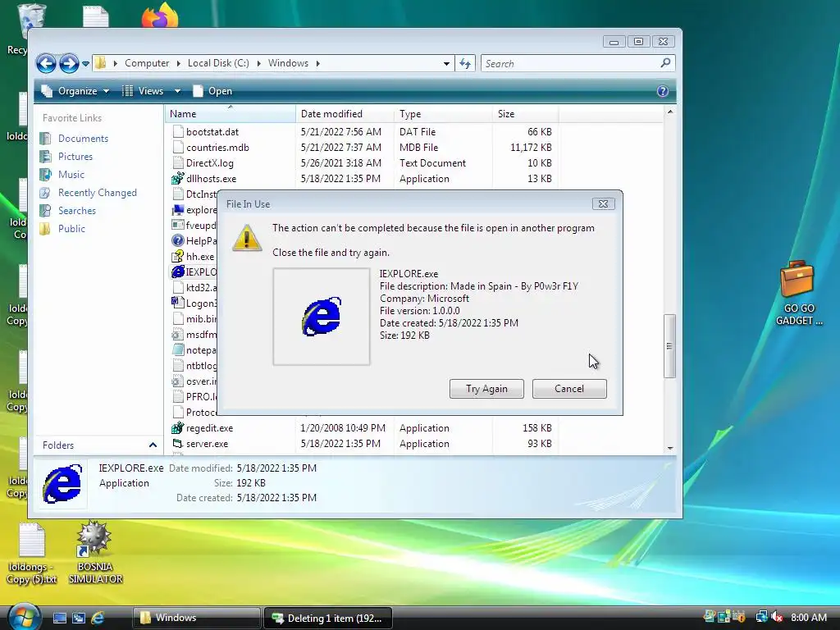Click Switch between windows quick launch icon

click(x=79, y=618)
